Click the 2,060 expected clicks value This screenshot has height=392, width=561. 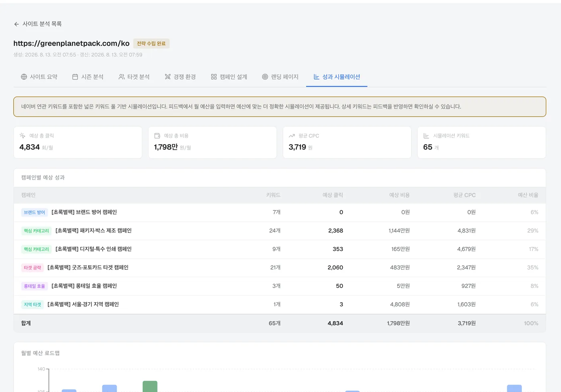point(335,268)
